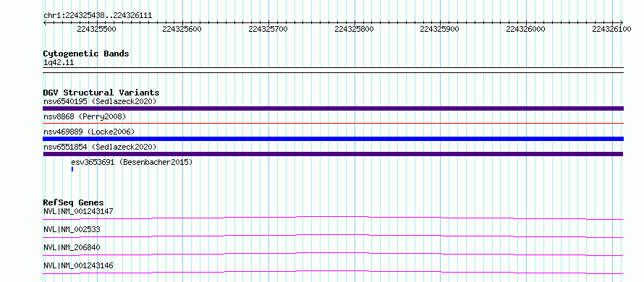Click the nsv6540195 (Sedlazeck2020) variant label
Viewport: 644px width, 282px height.
tap(100, 101)
